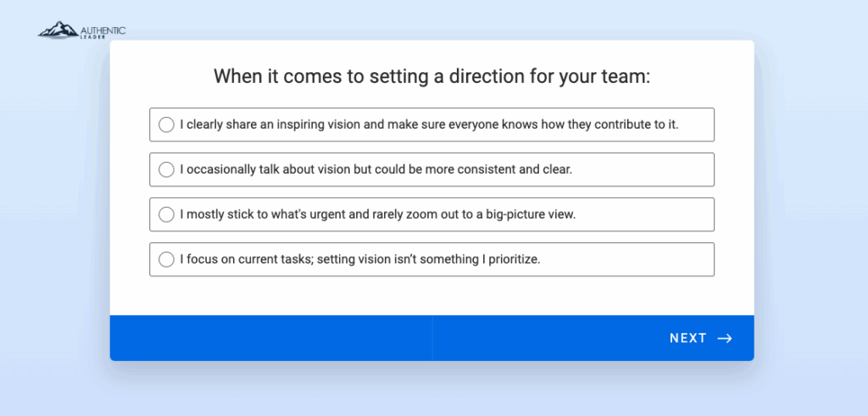The width and height of the screenshot is (868, 416).
Task: Select the 'mostly stick to what's urgent' radio circle
Action: coord(166,214)
